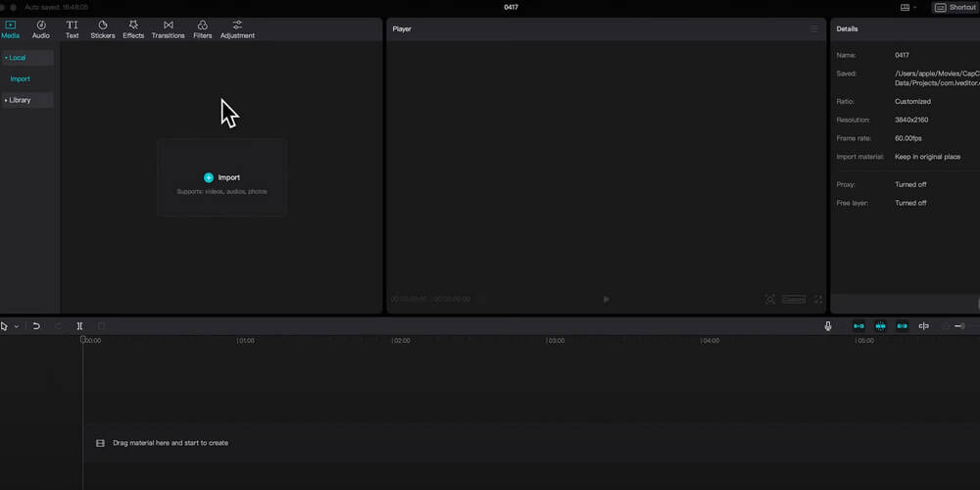Click the 03:00 mark on timeline ruler
This screenshot has height=490, width=980.
coord(555,341)
